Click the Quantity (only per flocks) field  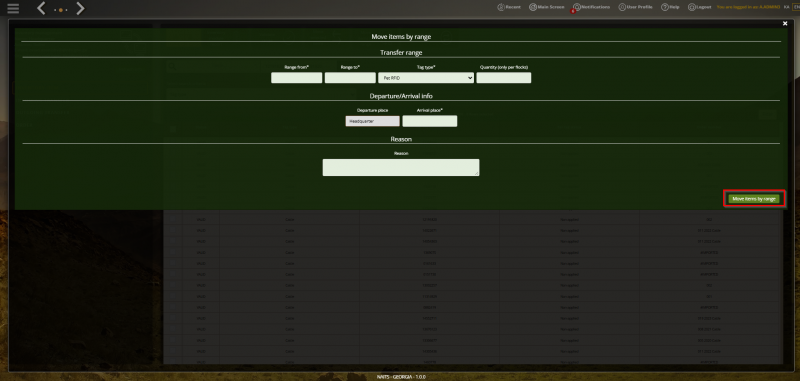click(504, 78)
